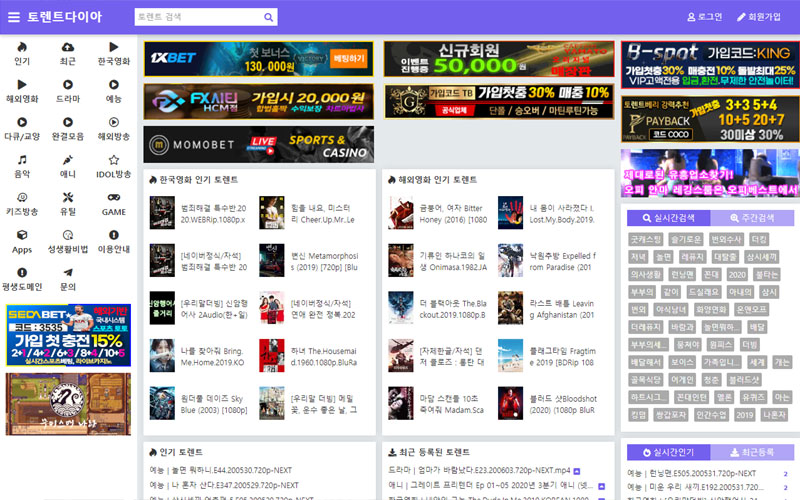The image size is (800, 500).
Task: Open 블러드 샷 Bloodshot (2020) thumbnail
Action: coord(510,403)
